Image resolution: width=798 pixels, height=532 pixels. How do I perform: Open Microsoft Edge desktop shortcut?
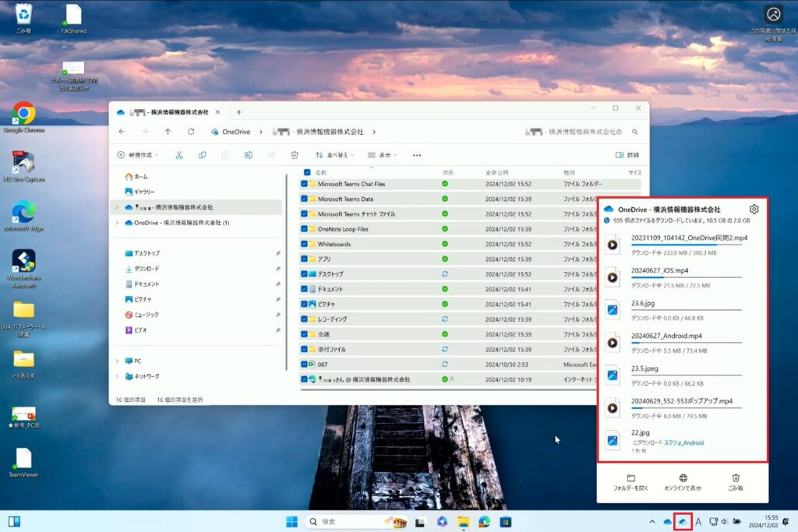[24, 216]
